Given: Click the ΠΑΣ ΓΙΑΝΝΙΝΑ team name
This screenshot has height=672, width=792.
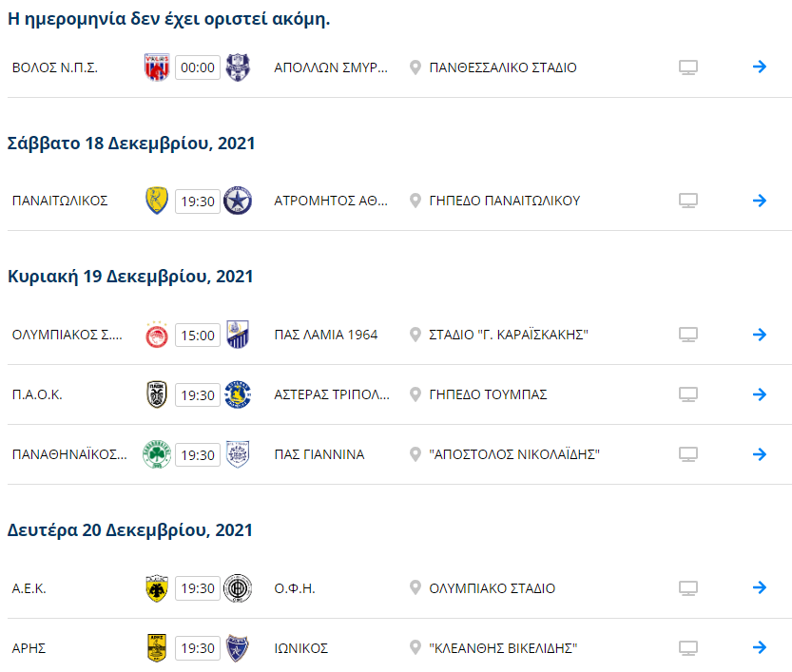Looking at the screenshot, I should 319,454.
